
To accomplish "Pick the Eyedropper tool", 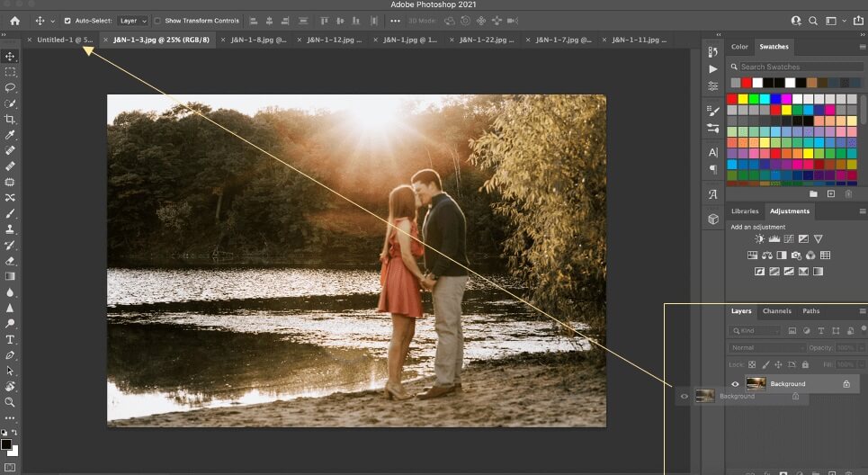I will tap(10, 135).
